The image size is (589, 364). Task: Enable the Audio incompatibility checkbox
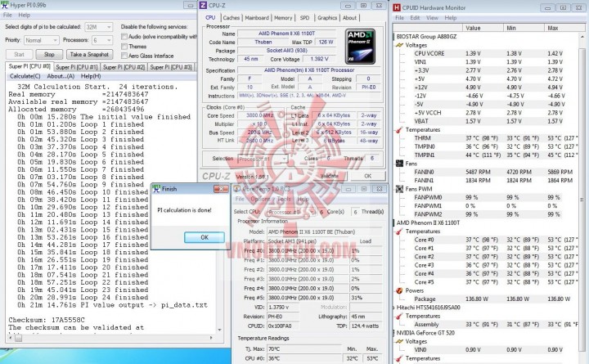[124, 37]
